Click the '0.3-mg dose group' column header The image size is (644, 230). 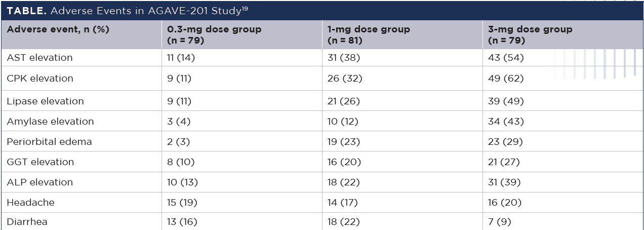pos(214,34)
